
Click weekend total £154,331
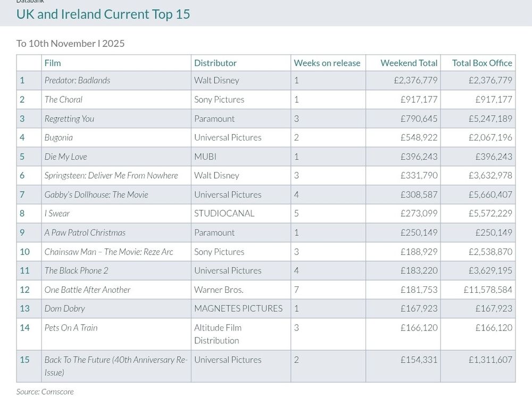tap(419, 360)
